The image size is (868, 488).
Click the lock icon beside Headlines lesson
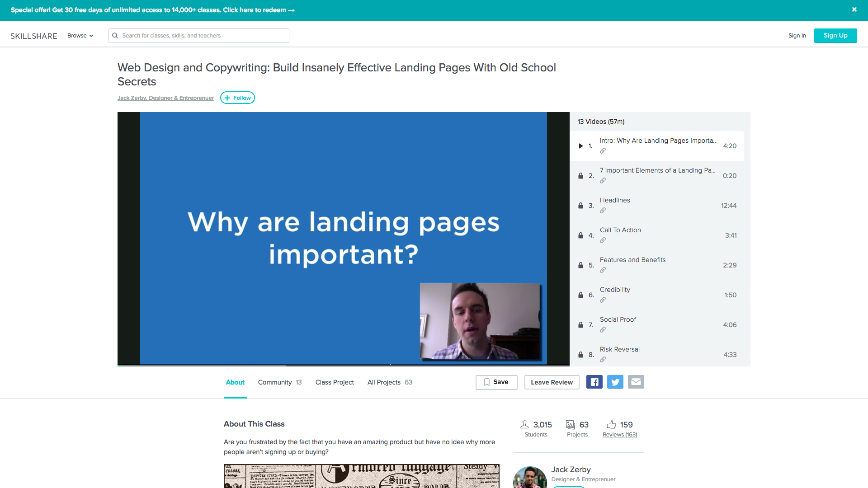pyautogui.click(x=580, y=206)
